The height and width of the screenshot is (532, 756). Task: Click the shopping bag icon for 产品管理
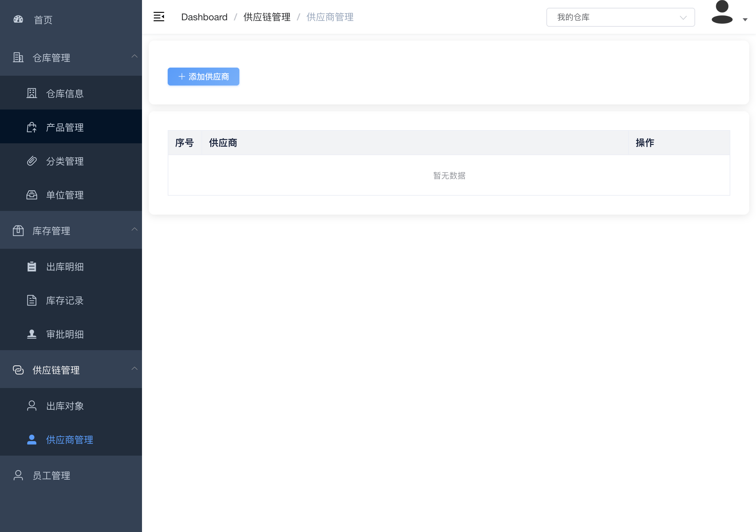(x=32, y=127)
